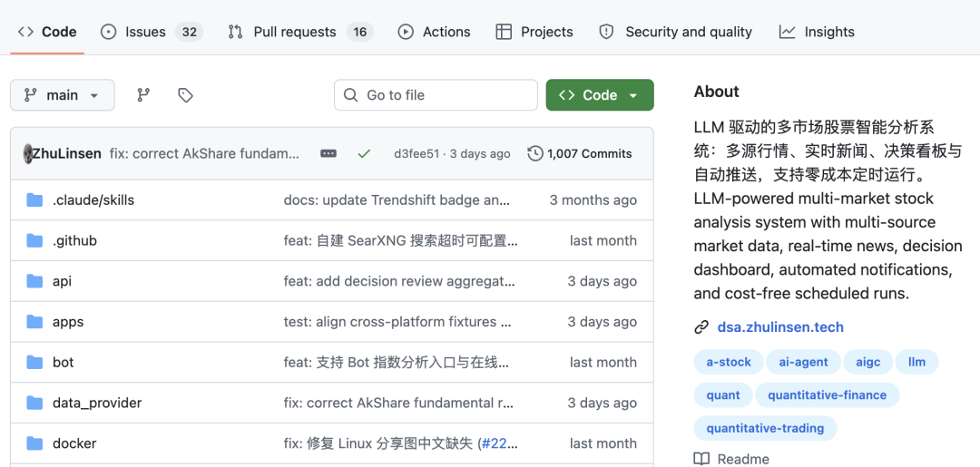Image resolution: width=980 pixels, height=467 pixels.
Task: Expand commit message ellipsis button
Action: point(328,153)
